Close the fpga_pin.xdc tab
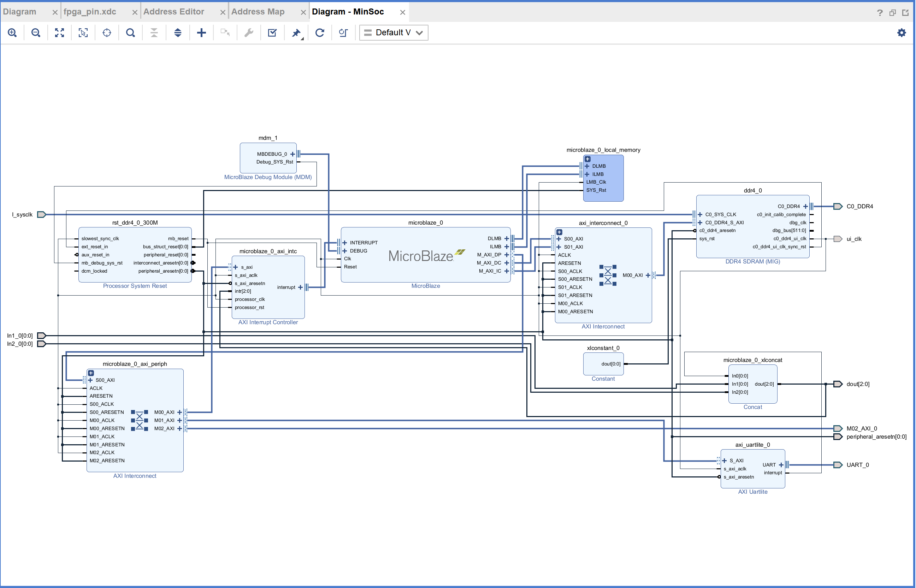Screen dimensions: 916x588 pyautogui.click(x=135, y=13)
